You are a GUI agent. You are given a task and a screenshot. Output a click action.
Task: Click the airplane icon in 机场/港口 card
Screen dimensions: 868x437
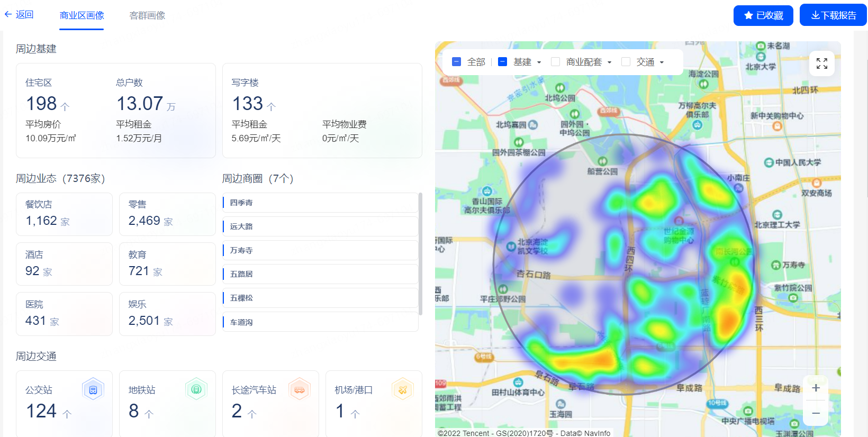[403, 390]
